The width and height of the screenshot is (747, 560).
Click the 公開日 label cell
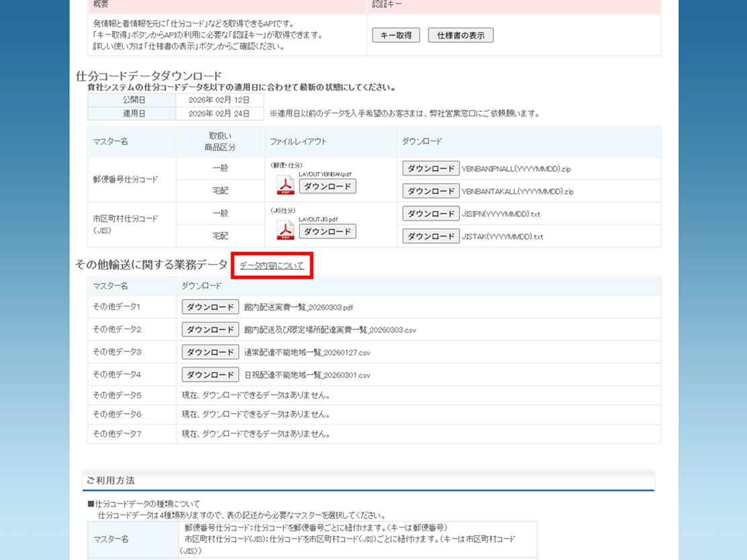tap(132, 100)
